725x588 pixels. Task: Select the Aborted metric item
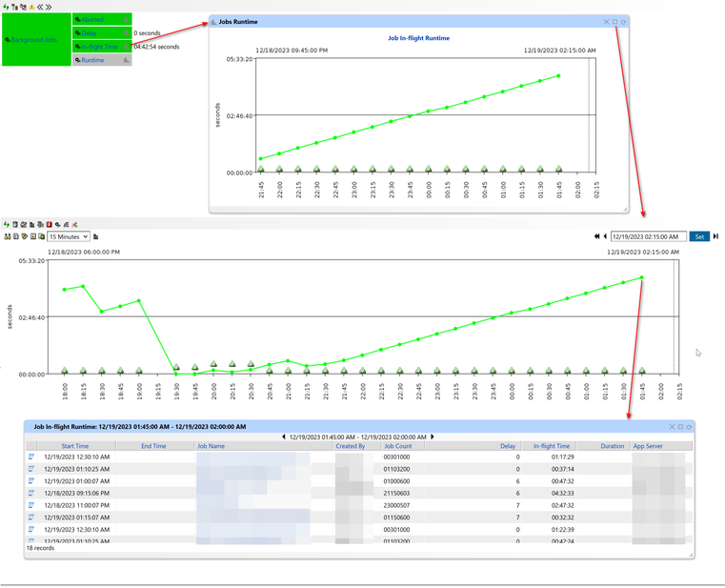click(92, 20)
